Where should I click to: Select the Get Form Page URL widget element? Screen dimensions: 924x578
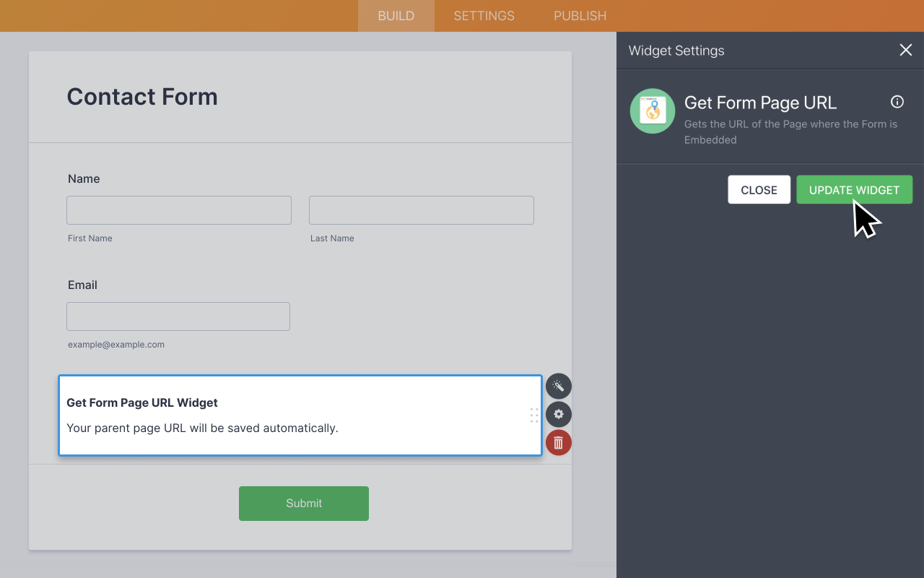(x=300, y=415)
